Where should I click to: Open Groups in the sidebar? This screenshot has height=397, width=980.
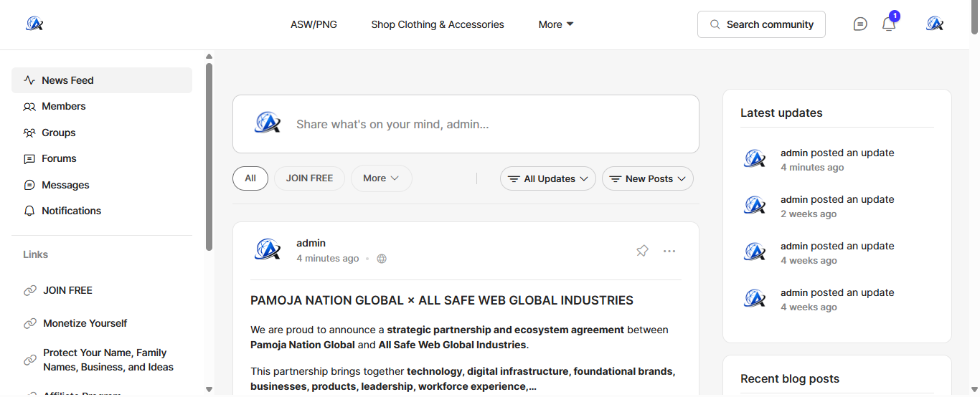[102, 133]
